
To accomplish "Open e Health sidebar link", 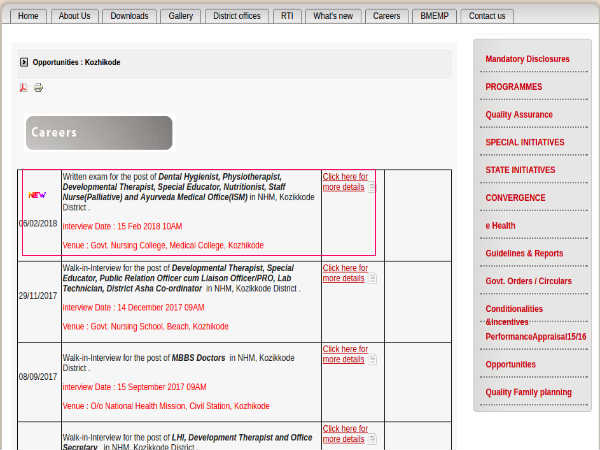I will (x=500, y=226).
